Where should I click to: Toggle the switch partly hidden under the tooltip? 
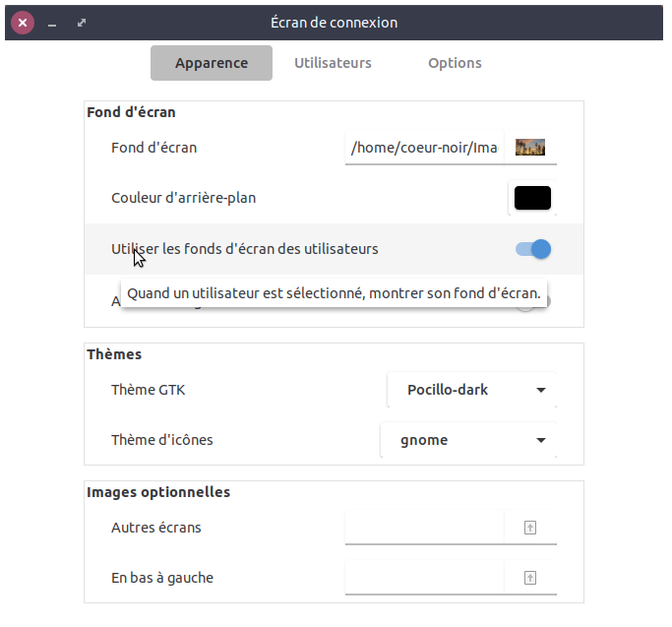click(x=532, y=303)
